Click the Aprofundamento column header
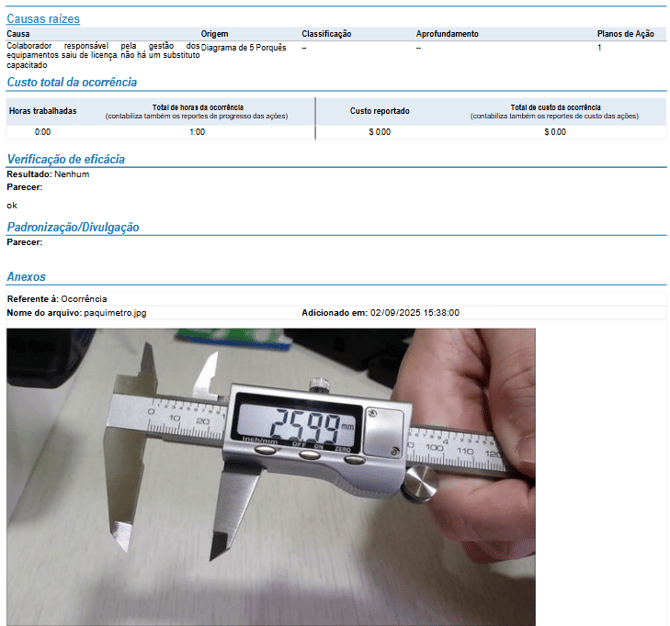Image resolution: width=670 pixels, height=626 pixels. (x=447, y=34)
